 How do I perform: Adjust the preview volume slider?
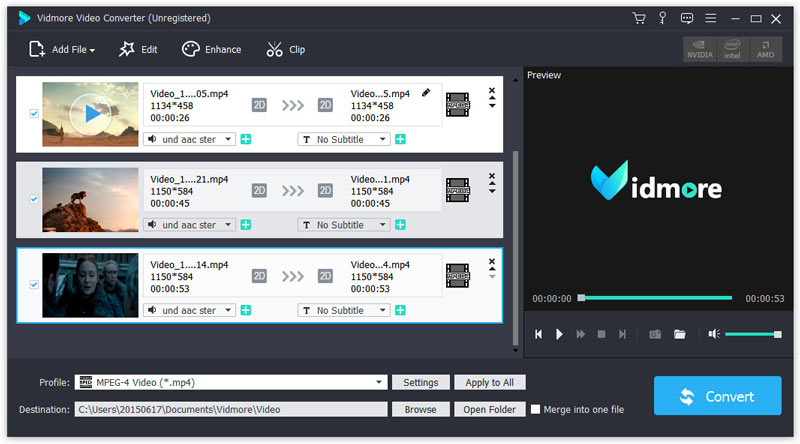752,334
